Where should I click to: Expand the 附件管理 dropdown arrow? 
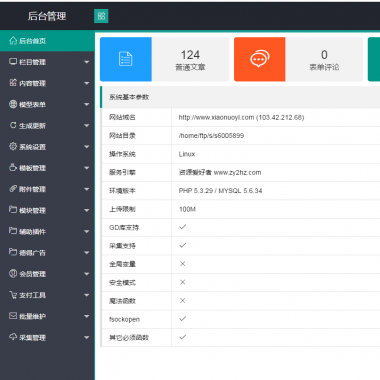87,189
